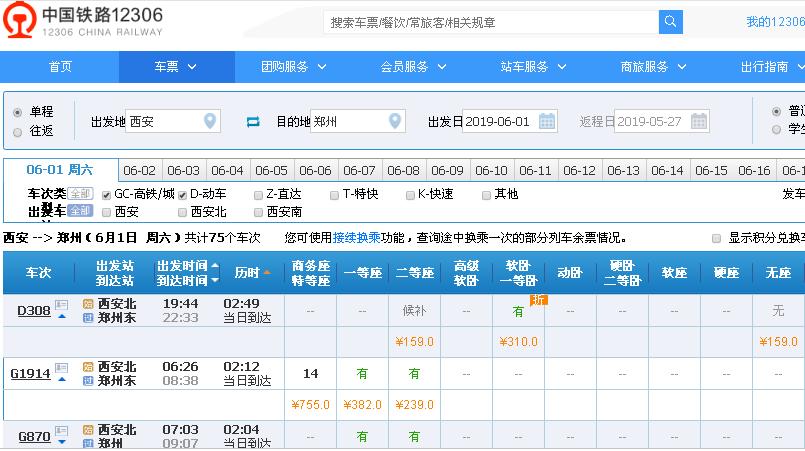The height and width of the screenshot is (451, 805).
Task: Expand G870 price row arrow
Action: tap(62, 442)
